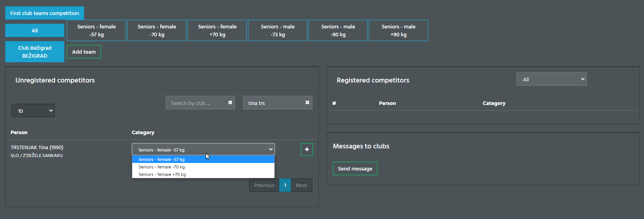Go to the Next page
The height and width of the screenshot is (219, 644).
coord(301,185)
